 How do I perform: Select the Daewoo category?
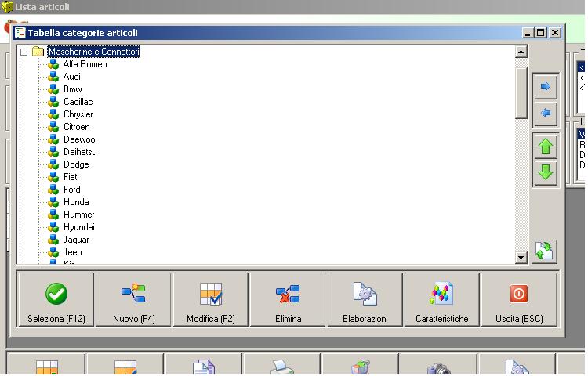[79, 139]
